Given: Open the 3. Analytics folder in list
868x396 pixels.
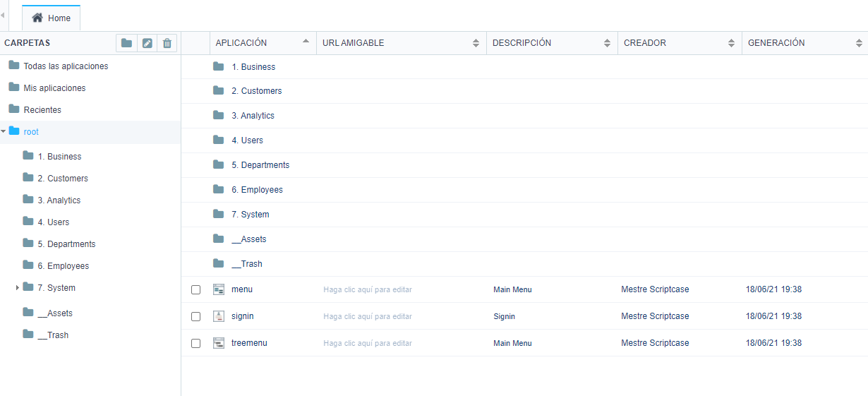Looking at the screenshot, I should 253,116.
